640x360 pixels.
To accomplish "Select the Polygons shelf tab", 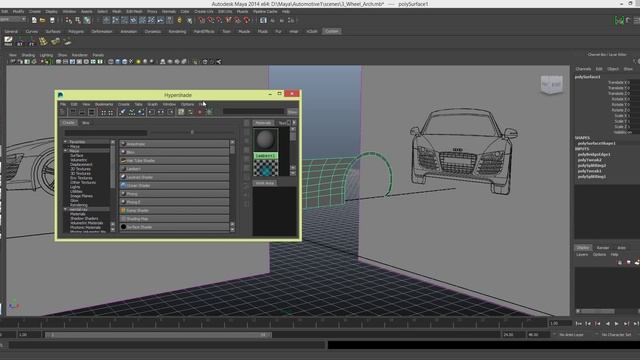I will point(76,31).
